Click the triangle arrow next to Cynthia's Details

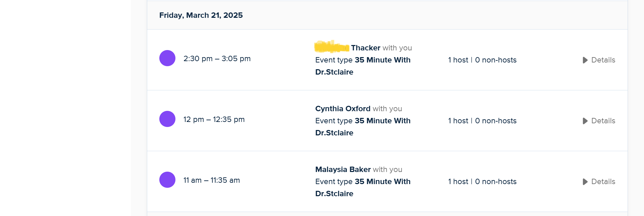click(x=585, y=121)
